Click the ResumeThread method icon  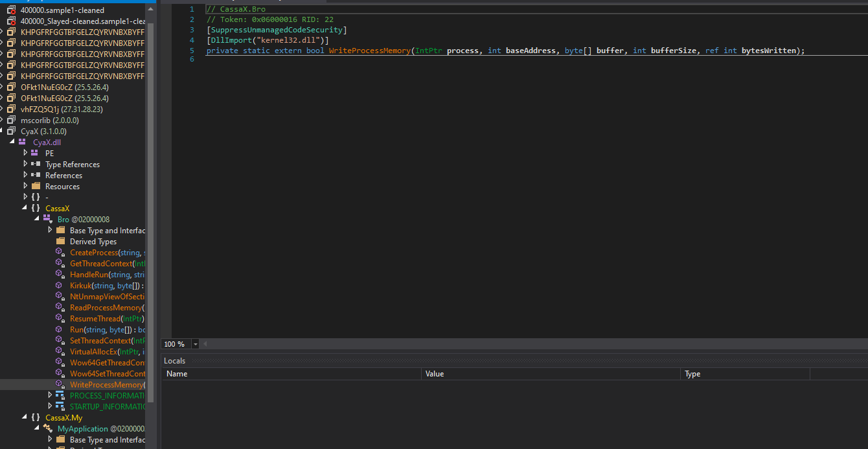point(60,319)
